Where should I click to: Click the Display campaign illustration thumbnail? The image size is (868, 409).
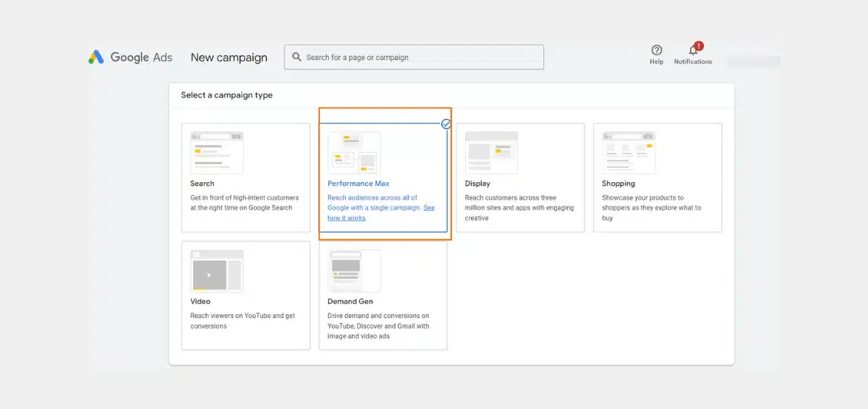[491, 152]
